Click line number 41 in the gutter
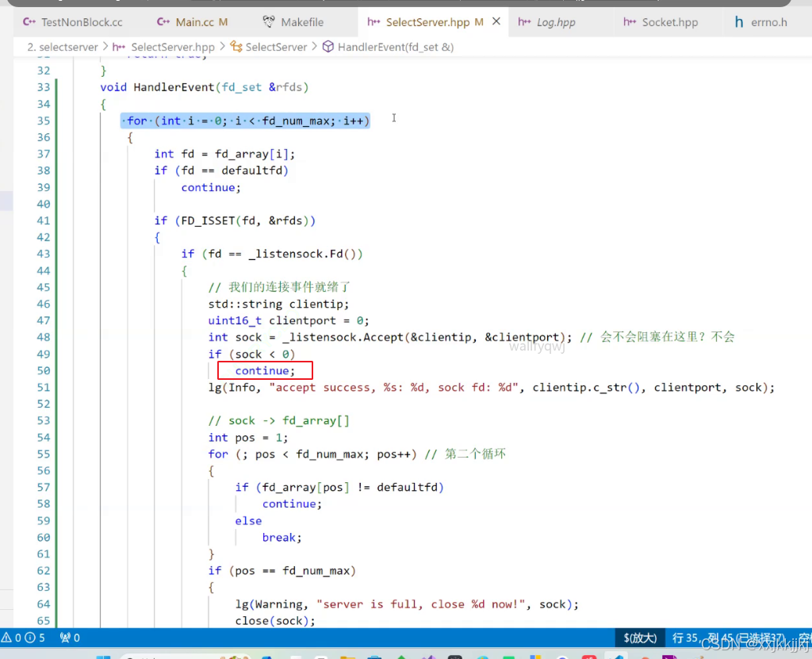The width and height of the screenshot is (812, 659). tap(44, 220)
